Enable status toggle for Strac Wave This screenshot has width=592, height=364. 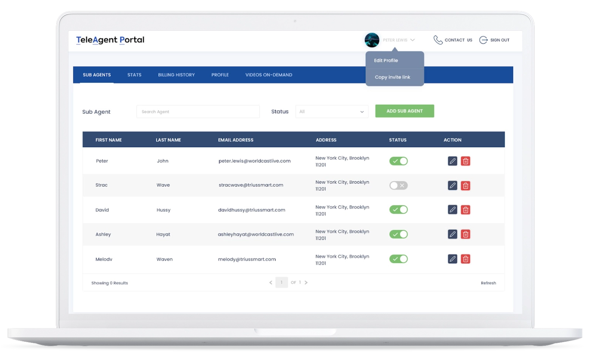[x=398, y=186]
